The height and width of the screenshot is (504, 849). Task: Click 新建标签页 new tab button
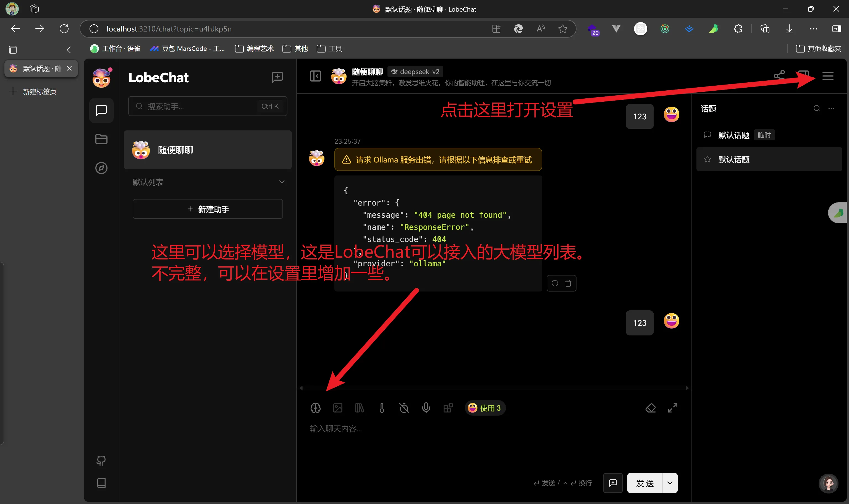click(33, 91)
